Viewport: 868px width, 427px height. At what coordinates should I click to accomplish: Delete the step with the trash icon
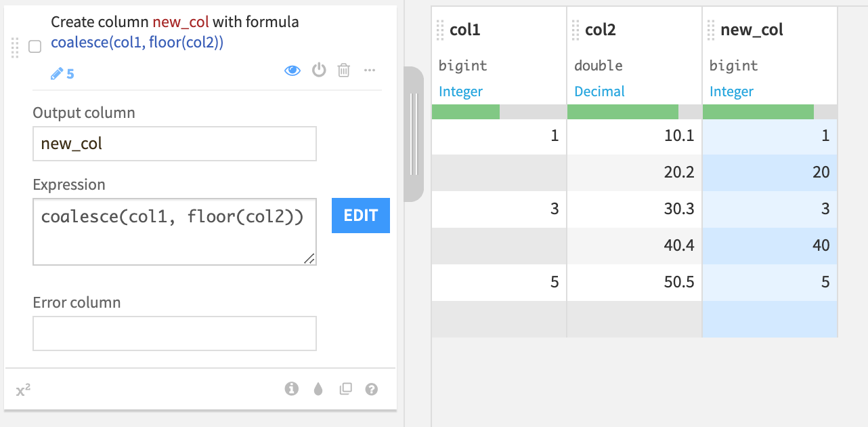click(x=344, y=70)
